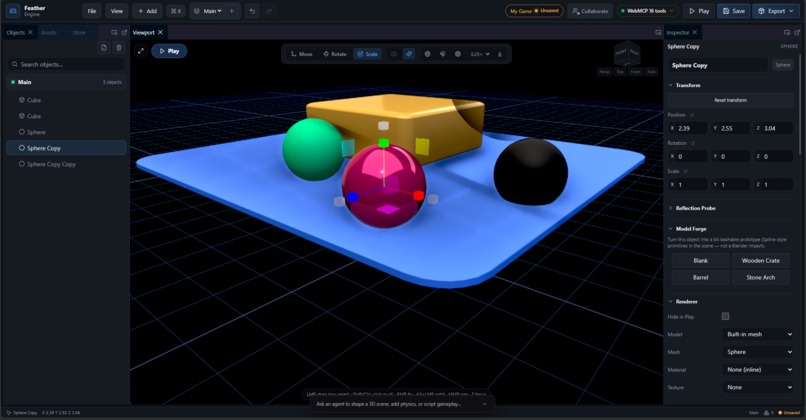Image resolution: width=806 pixels, height=420 pixels.
Task: Toggle the dimmed camera icon in viewport toolbar
Action: tap(394, 54)
